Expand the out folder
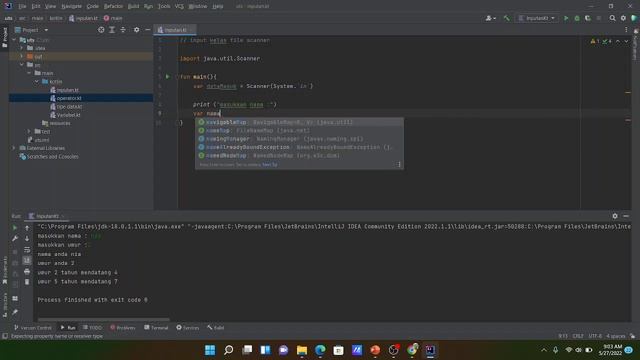The image size is (640, 360). click(x=22, y=56)
